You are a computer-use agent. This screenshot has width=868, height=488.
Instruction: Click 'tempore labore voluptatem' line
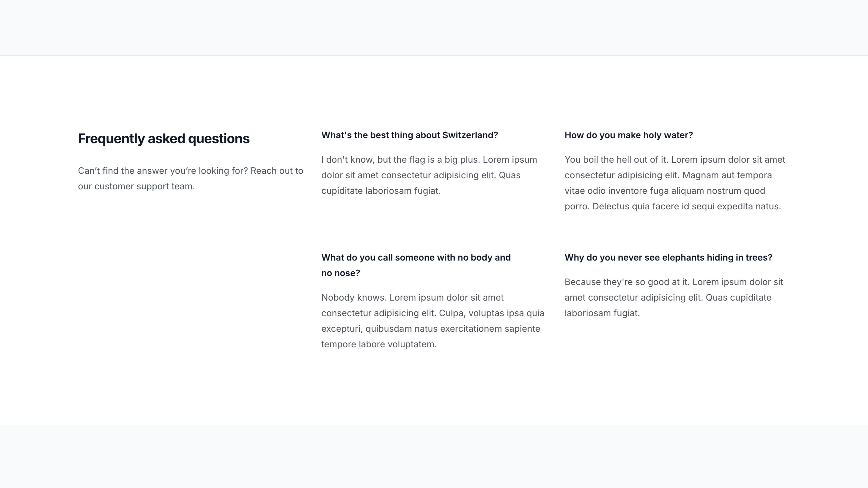tap(379, 344)
